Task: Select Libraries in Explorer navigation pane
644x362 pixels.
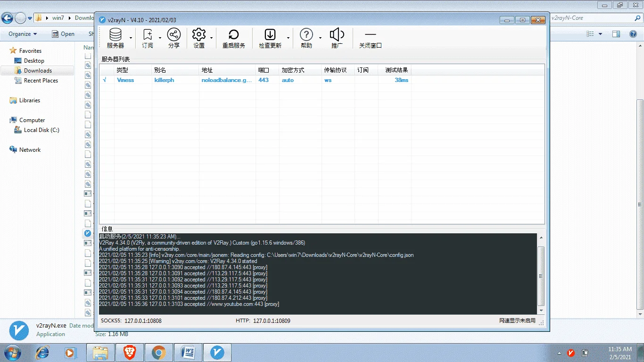Action: [29, 100]
